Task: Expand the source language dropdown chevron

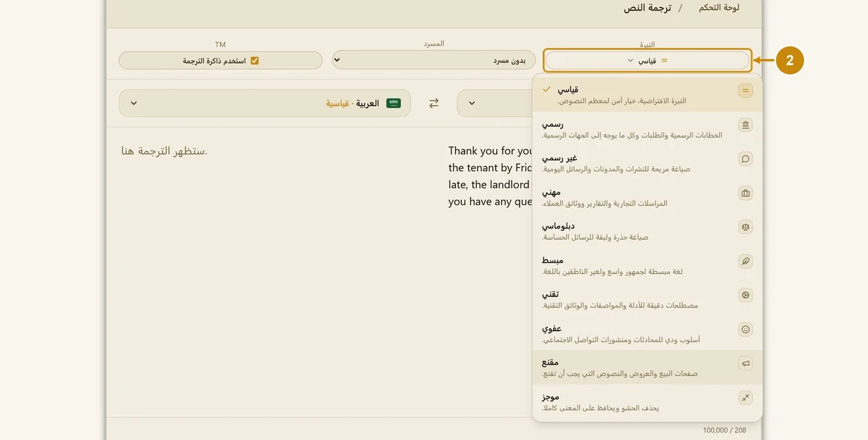Action: [x=472, y=103]
